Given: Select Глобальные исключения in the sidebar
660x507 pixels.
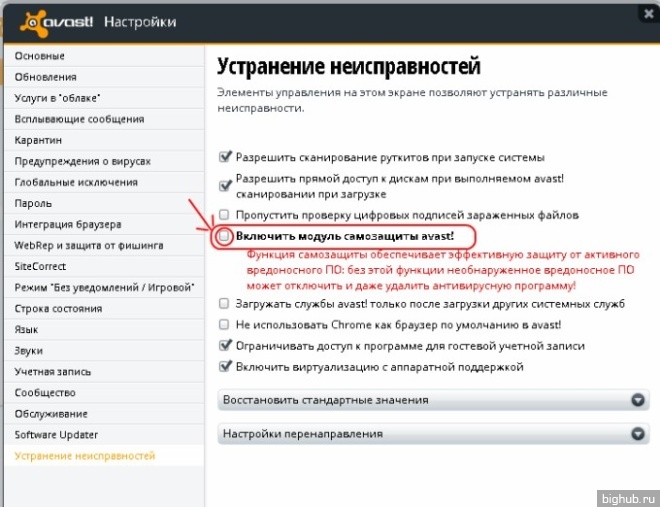Looking at the screenshot, I should [76, 182].
